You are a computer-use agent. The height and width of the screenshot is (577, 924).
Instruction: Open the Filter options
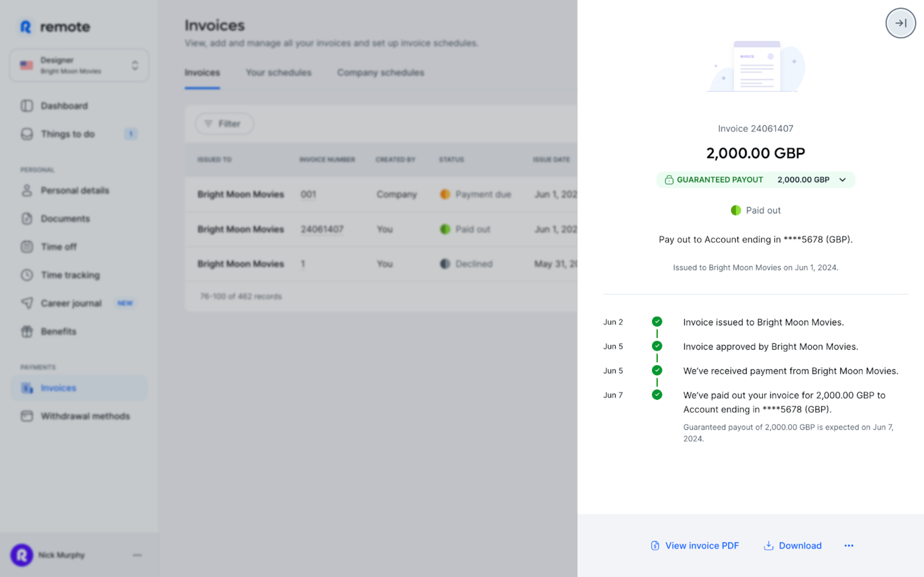pyautogui.click(x=224, y=124)
